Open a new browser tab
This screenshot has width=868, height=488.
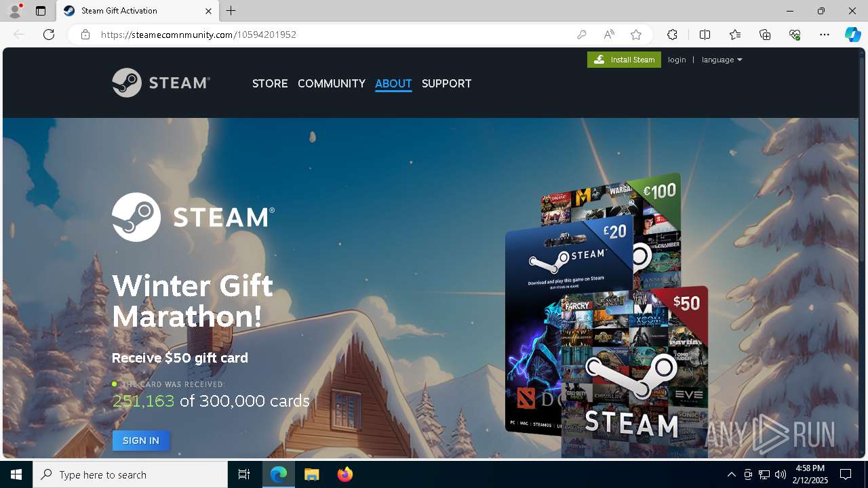[x=231, y=11]
